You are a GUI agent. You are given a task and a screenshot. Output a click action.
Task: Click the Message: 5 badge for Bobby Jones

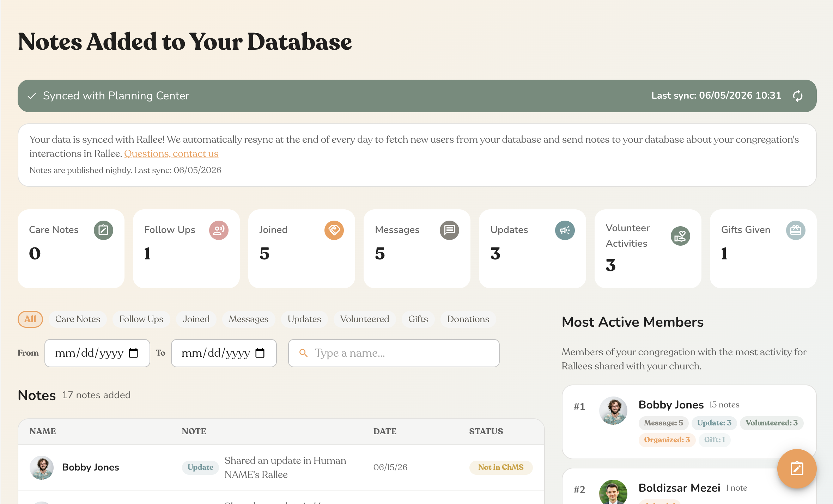[x=663, y=423]
